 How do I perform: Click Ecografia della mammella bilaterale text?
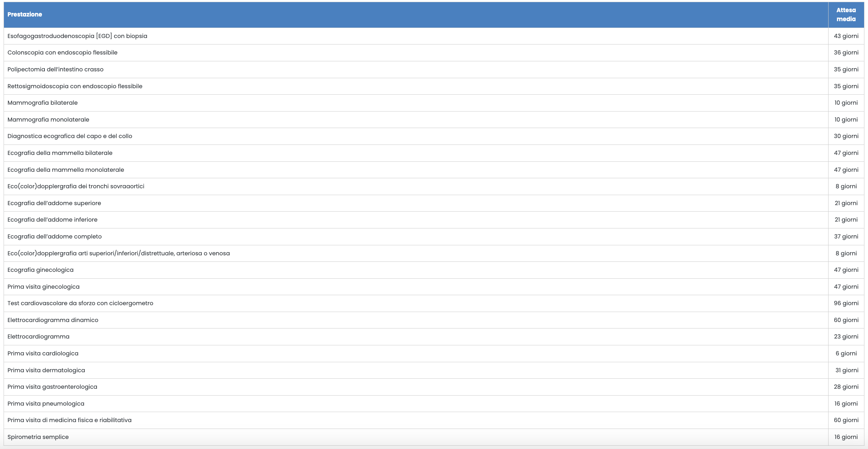[60, 153]
